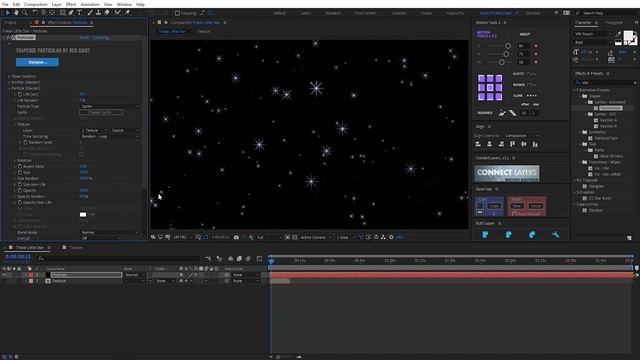Toggle Life stopwatch keyframe
The width and height of the screenshot is (640, 360).
[20, 94]
